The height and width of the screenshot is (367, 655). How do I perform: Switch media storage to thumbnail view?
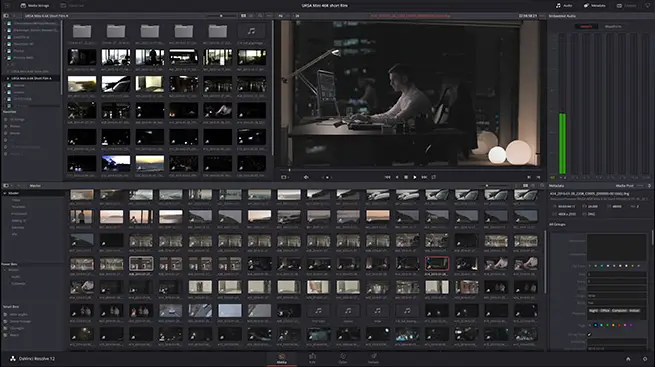click(244, 16)
